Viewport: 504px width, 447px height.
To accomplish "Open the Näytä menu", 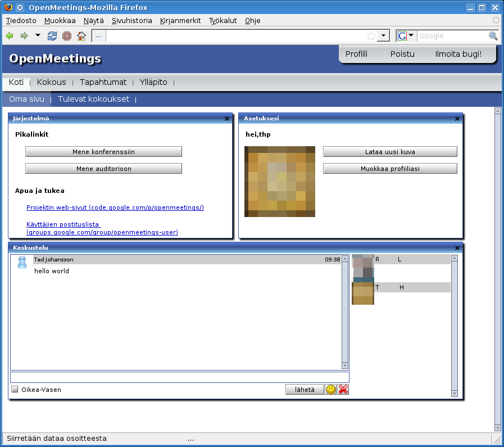I will (93, 21).
